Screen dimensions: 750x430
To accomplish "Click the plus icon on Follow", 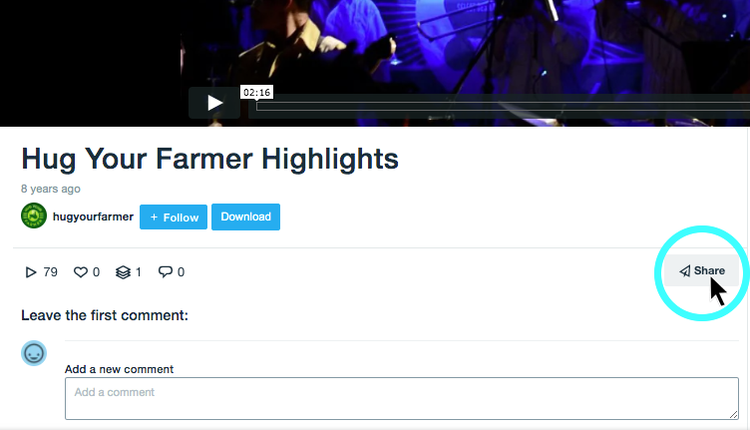I will coord(154,217).
